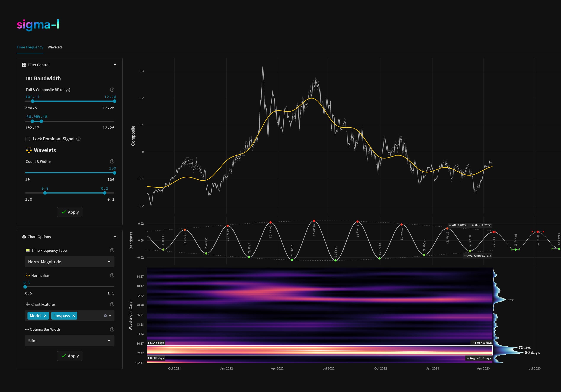
Task: Click the 07 Nov 22 bandpass peak marker
Action: click(x=402, y=224)
